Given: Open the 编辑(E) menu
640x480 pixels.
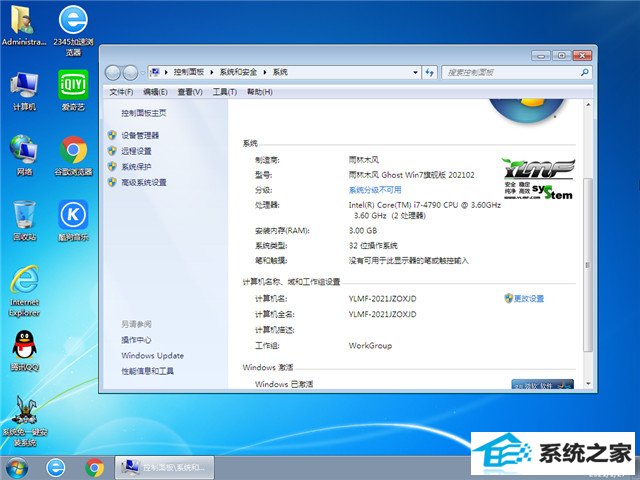Looking at the screenshot, I should [156, 92].
